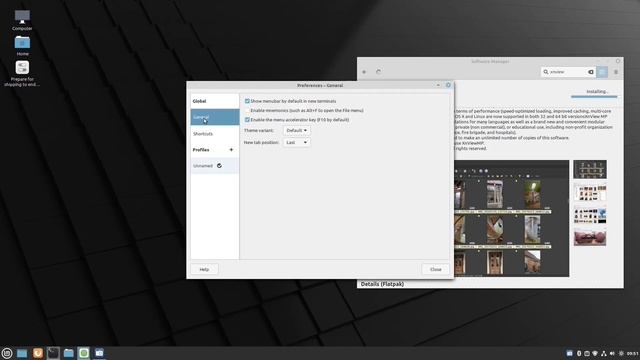This screenshot has height=360, width=640.
Task: Open the Bluetooth tray icon
Action: tap(579, 353)
